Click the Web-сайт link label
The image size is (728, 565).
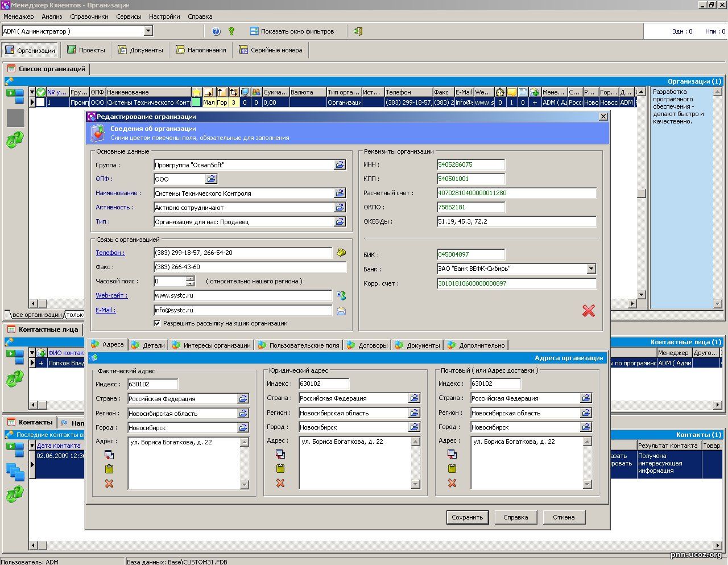[111, 295]
